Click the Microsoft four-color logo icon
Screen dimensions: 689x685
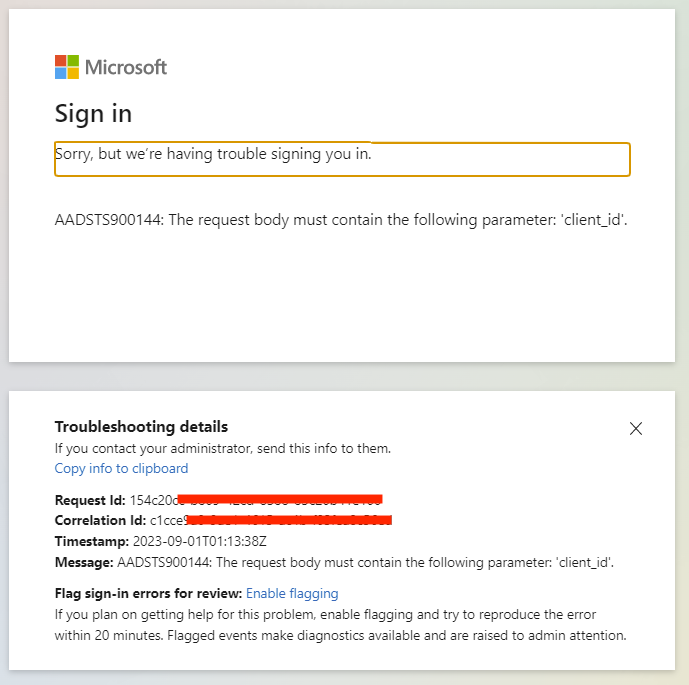[67, 67]
